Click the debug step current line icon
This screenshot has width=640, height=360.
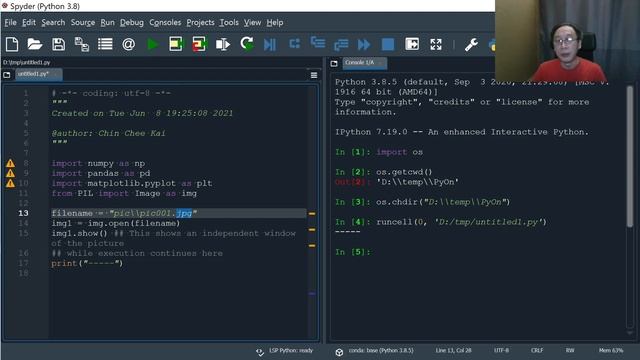click(x=294, y=43)
